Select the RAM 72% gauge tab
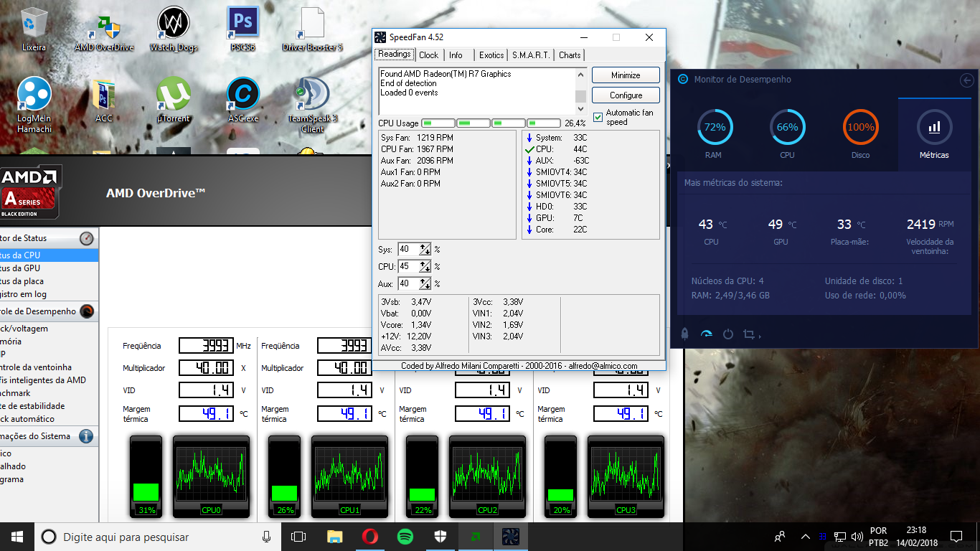Image resolution: width=980 pixels, height=551 pixels. (x=715, y=135)
